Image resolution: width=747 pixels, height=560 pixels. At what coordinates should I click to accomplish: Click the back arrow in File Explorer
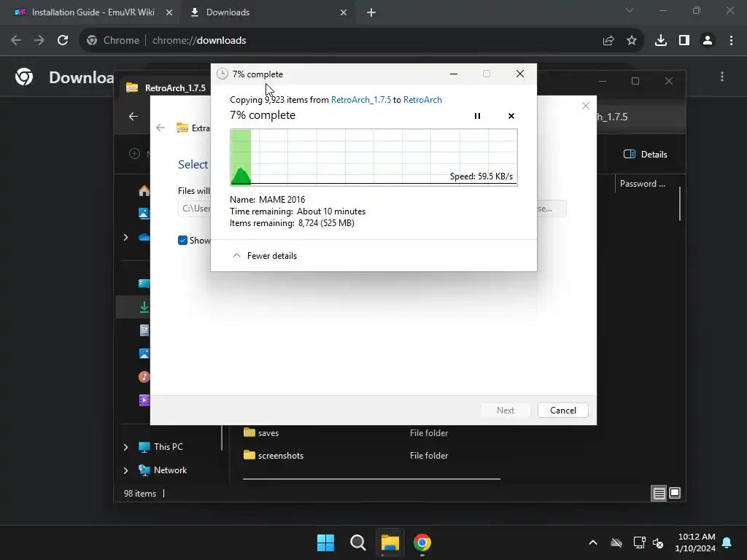[x=133, y=116]
